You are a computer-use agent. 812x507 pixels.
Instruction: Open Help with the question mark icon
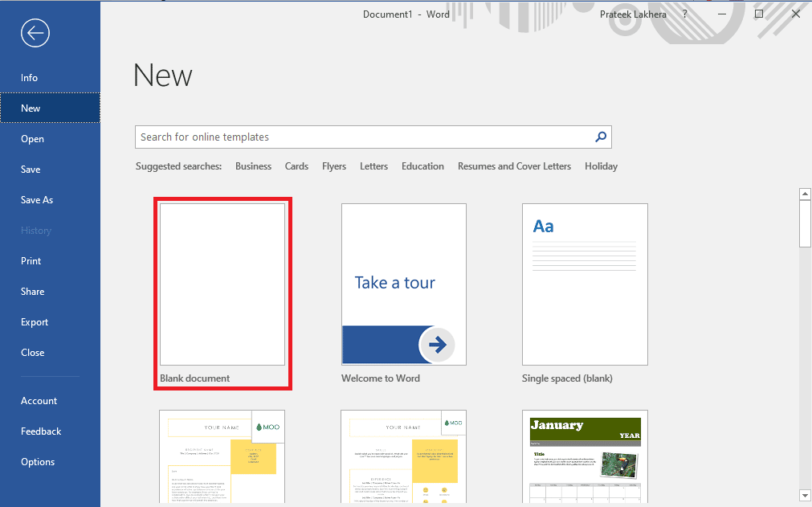click(683, 14)
